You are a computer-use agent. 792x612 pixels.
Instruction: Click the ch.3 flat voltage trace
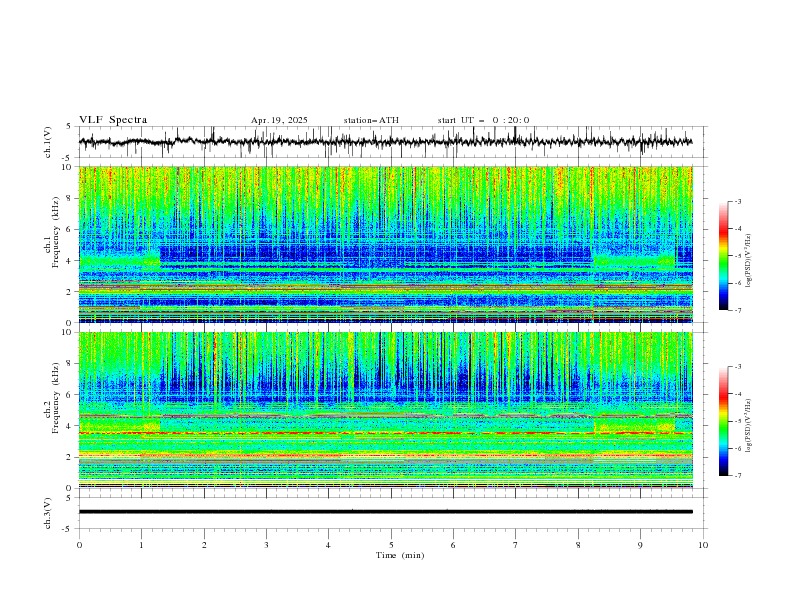(385, 512)
